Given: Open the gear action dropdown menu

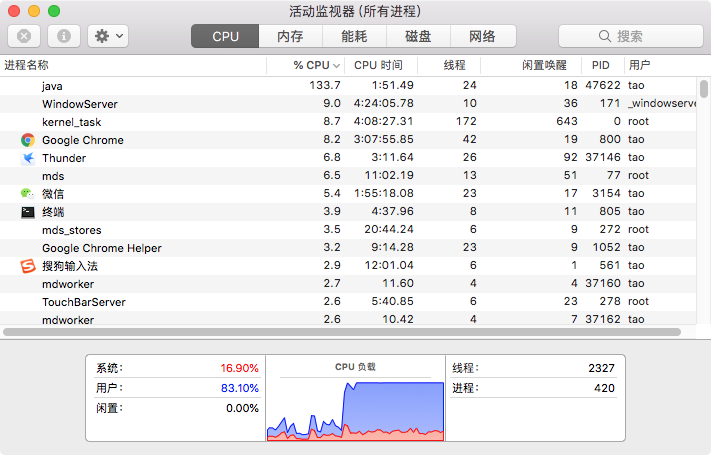Looking at the screenshot, I should point(107,36).
